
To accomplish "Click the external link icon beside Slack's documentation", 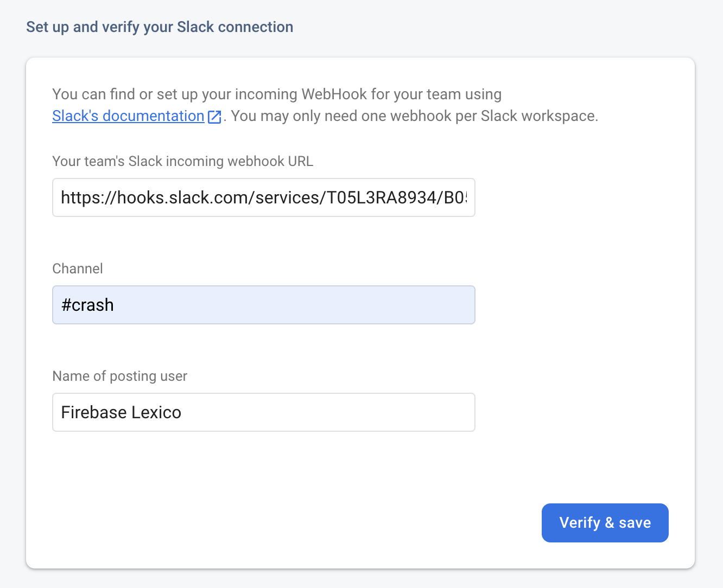I will coord(214,117).
